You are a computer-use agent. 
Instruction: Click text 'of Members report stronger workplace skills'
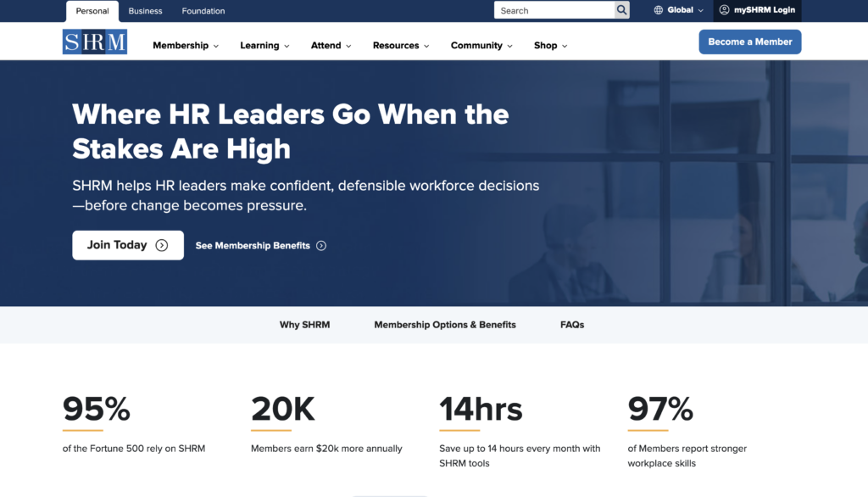687,455
